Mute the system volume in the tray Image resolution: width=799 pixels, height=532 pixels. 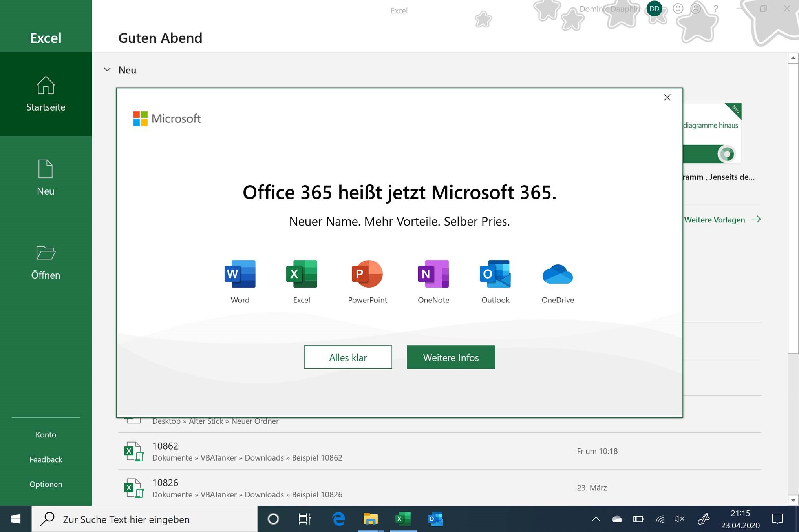(x=679, y=519)
